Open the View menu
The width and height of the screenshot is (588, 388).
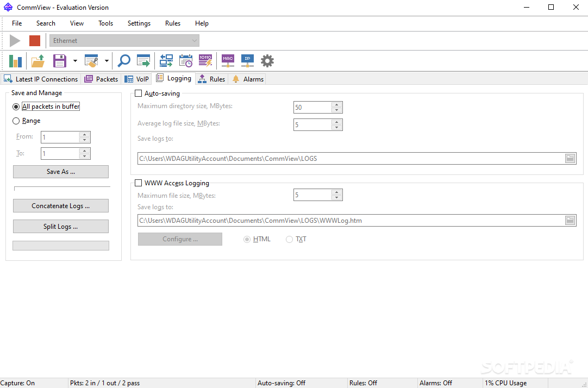(77, 23)
